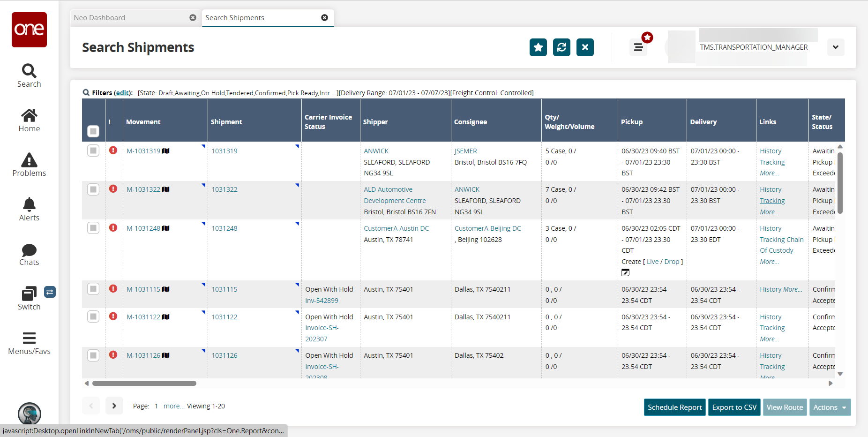868x437 pixels.
Task: Expand the user profile dropdown arrow
Action: tap(836, 47)
